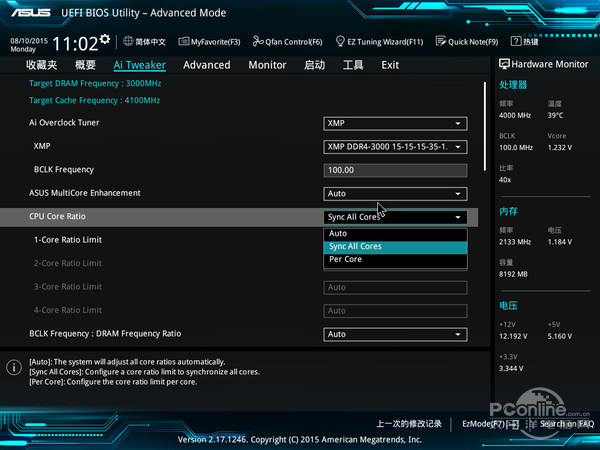Open BCLK Frequency : DRAM Frequency Ratio dropdown

point(395,334)
